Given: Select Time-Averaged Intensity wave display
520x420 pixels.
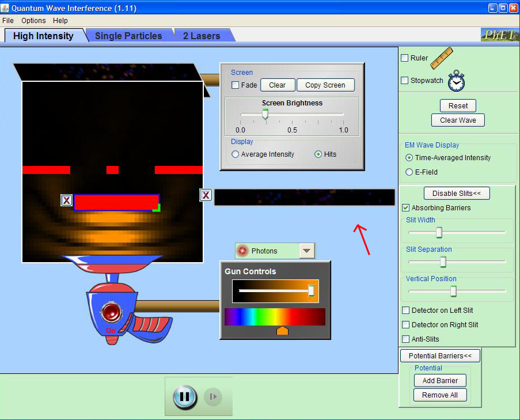Looking at the screenshot, I should click(x=409, y=158).
